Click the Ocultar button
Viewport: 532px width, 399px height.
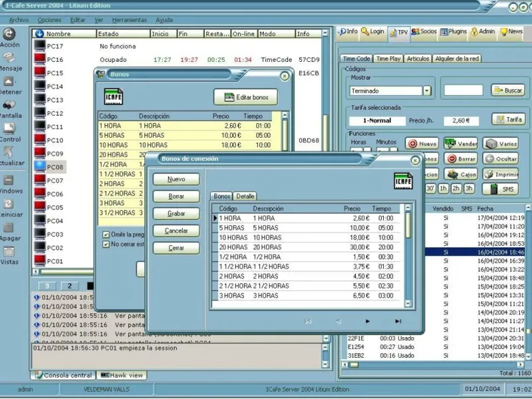pyautogui.click(x=501, y=158)
